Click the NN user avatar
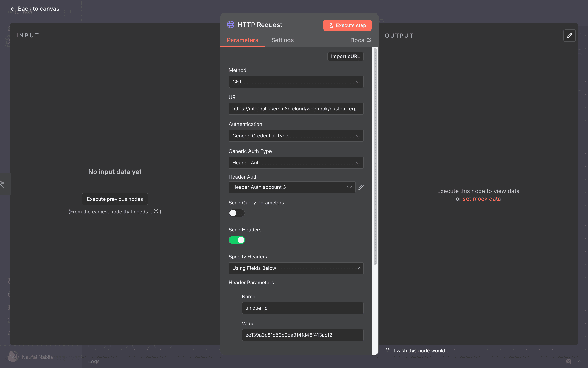This screenshot has width=588, height=368. click(x=13, y=356)
